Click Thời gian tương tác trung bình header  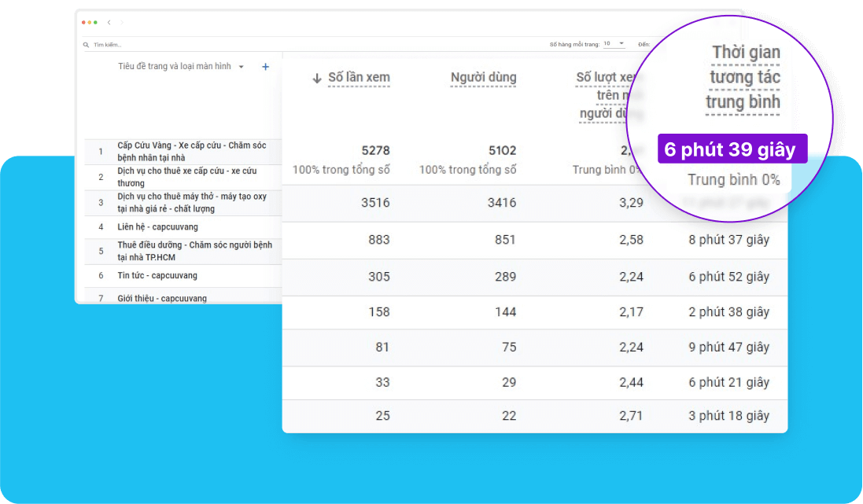pos(743,77)
